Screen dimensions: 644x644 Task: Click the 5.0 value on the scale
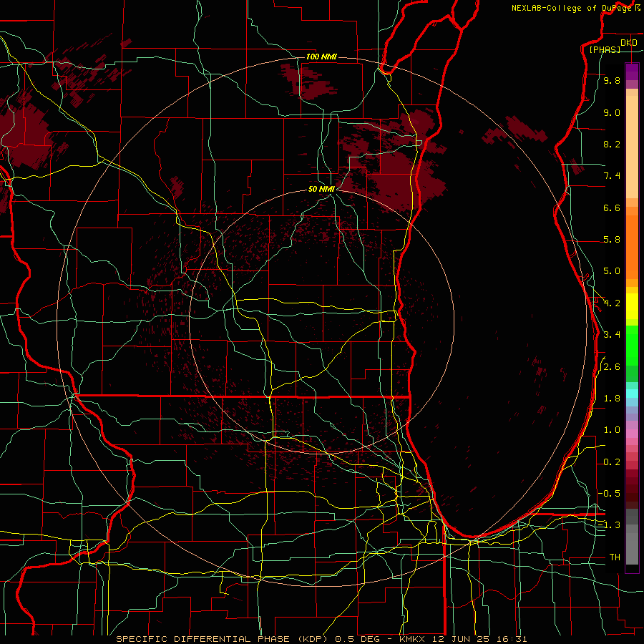pyautogui.click(x=612, y=271)
